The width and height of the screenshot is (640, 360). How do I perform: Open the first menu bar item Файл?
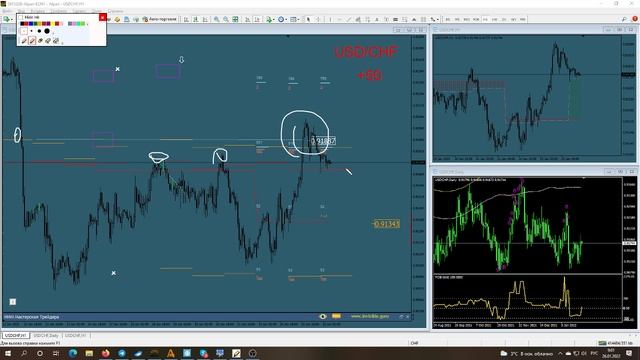coord(7,11)
